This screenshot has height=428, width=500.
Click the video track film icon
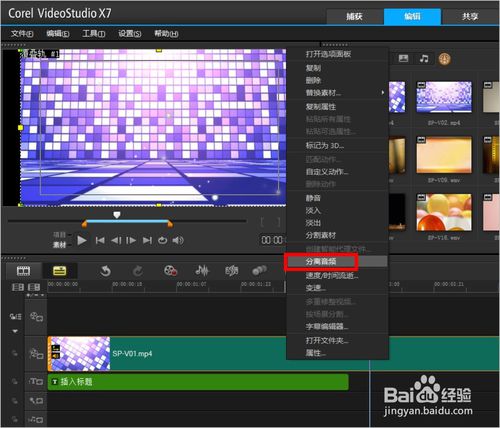click(x=36, y=317)
